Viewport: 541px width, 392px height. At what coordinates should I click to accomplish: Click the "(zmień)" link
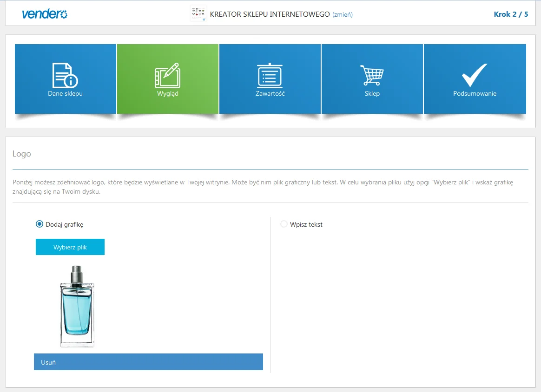[x=343, y=14]
